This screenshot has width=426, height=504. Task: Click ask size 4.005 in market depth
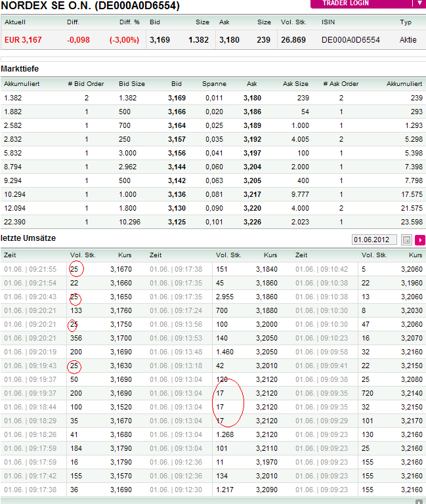point(300,140)
